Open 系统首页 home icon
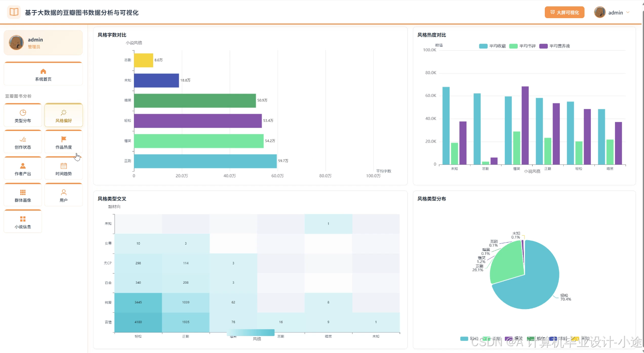Image resolution: width=644 pixels, height=353 pixels. click(43, 71)
